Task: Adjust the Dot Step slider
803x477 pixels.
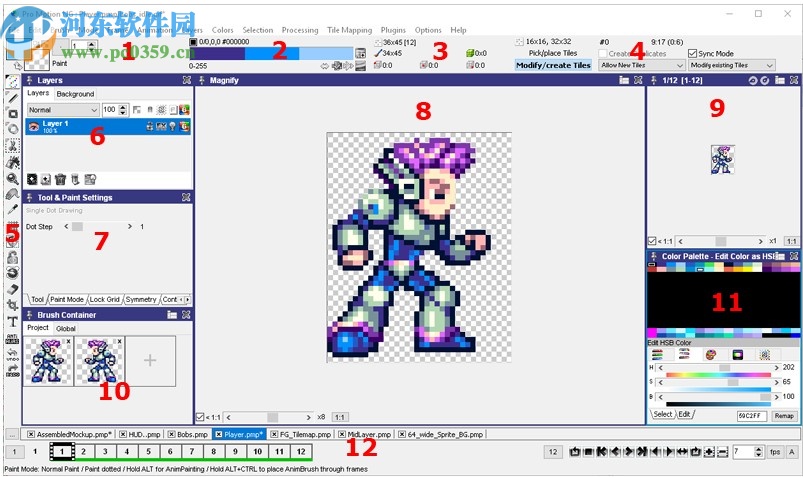Action: tap(77, 227)
